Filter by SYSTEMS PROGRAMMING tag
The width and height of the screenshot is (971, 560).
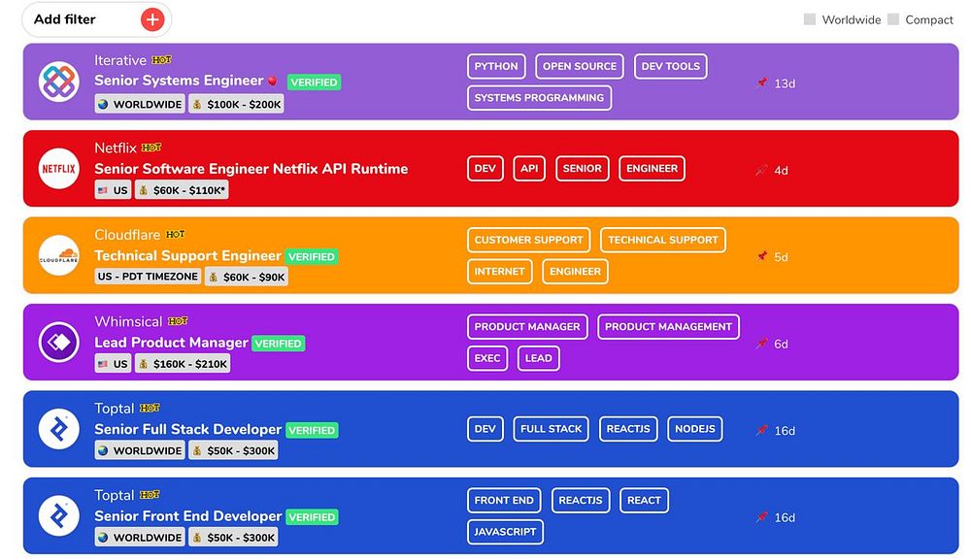point(539,98)
